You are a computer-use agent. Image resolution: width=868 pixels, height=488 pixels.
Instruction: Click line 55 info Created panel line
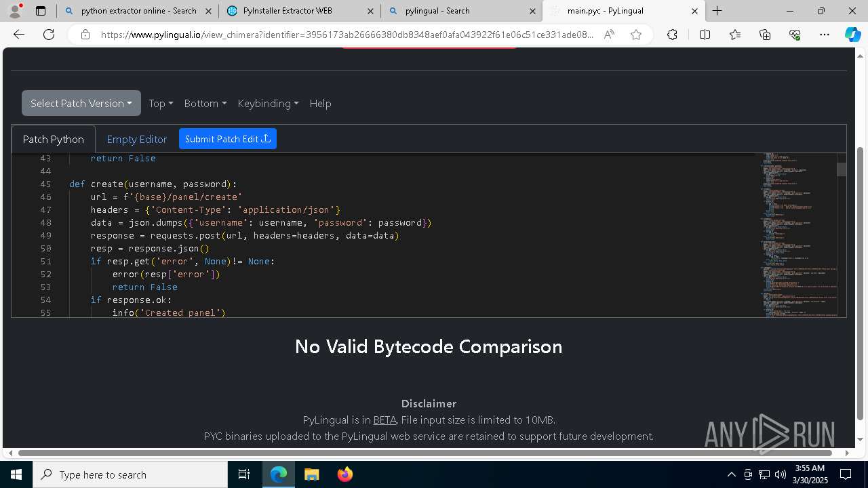pos(169,312)
